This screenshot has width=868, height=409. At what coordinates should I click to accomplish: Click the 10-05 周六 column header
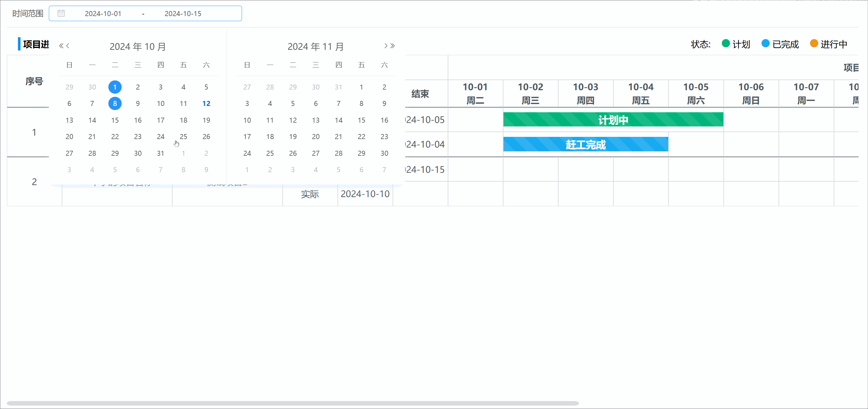pyautogui.click(x=696, y=94)
